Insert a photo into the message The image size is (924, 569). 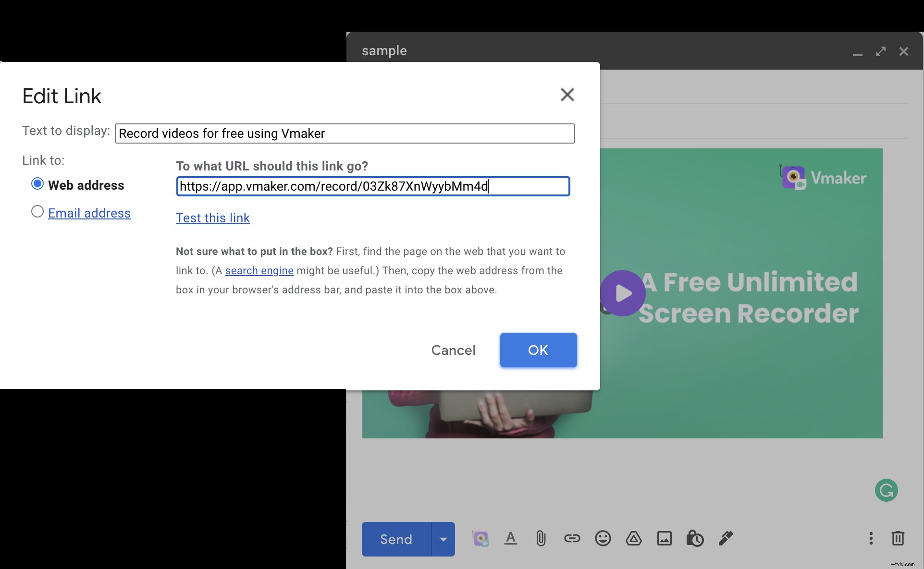[x=664, y=539]
